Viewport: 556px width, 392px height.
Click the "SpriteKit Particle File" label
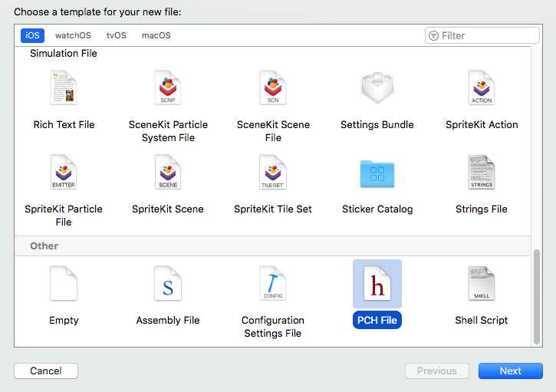click(64, 216)
